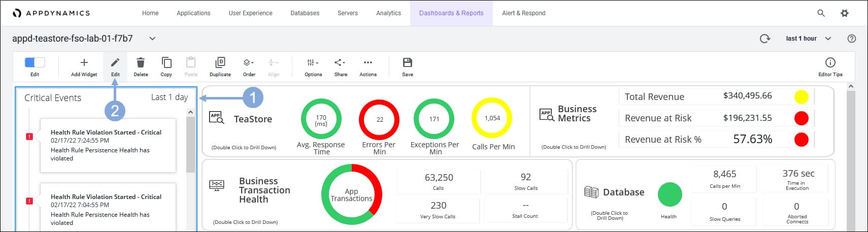Viewport: 868px width, 232px height.
Task: Save the dashboard with the floppy icon
Action: coord(407,63)
